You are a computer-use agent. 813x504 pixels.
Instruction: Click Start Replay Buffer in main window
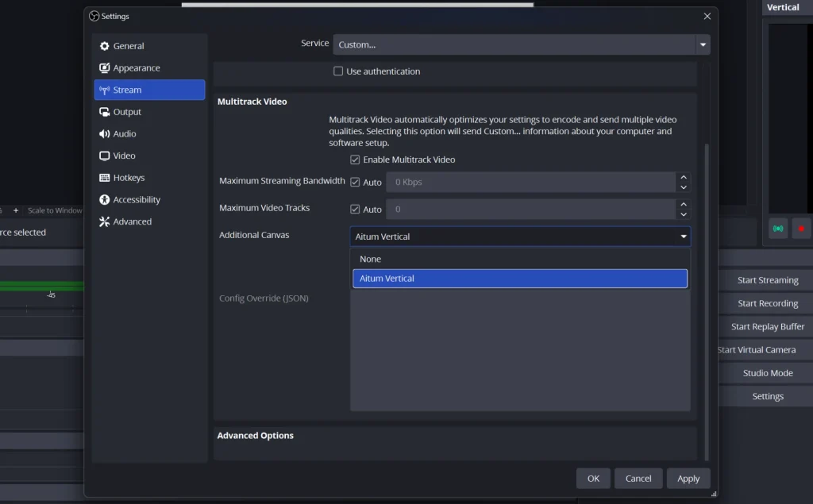[x=767, y=327]
